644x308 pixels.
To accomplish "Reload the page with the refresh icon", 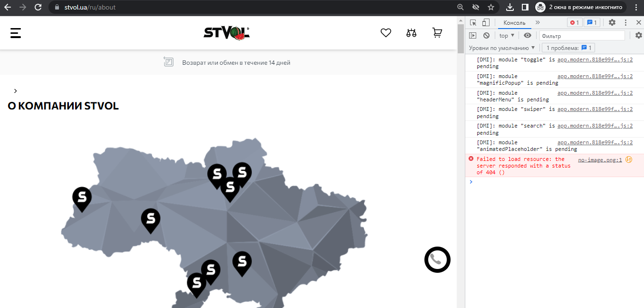I will click(x=38, y=7).
